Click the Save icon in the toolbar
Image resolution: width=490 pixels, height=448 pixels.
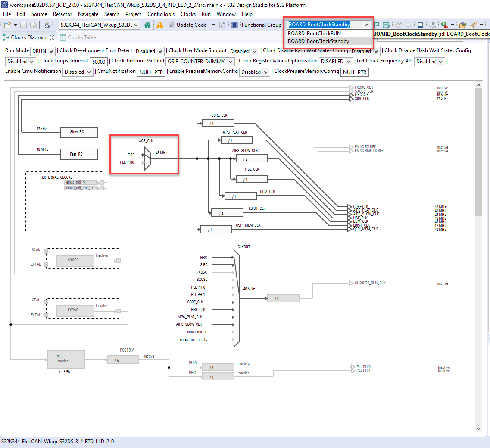(x=23, y=25)
